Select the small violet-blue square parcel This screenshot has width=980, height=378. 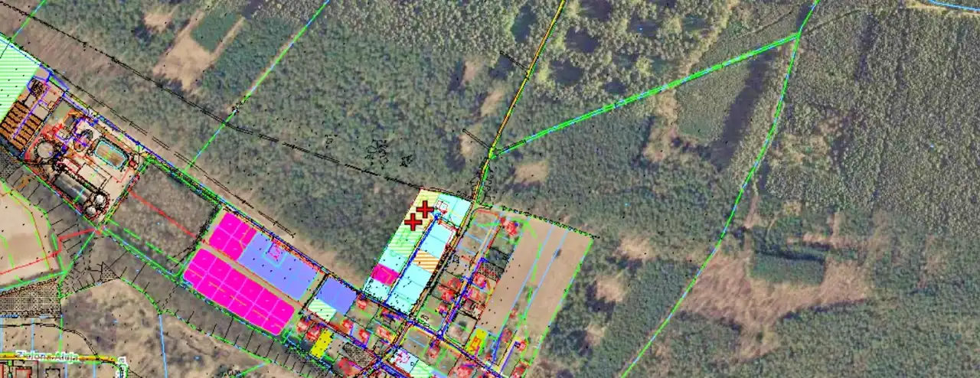336,295
